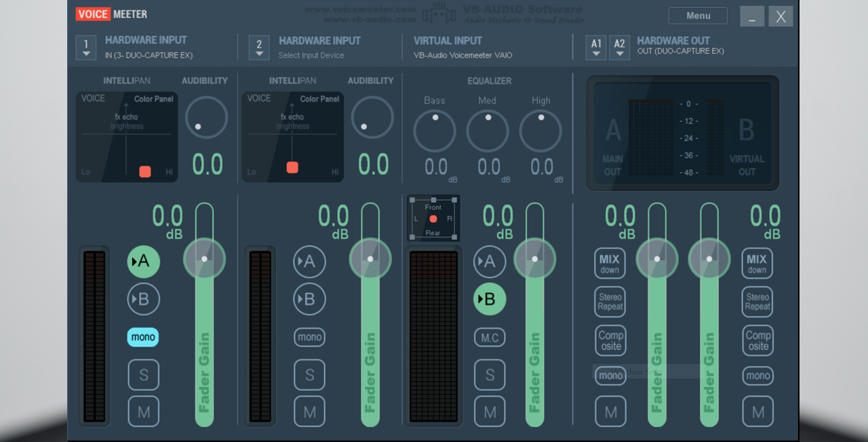Toggle mono on main out A
The height and width of the screenshot is (442, 868).
610,376
